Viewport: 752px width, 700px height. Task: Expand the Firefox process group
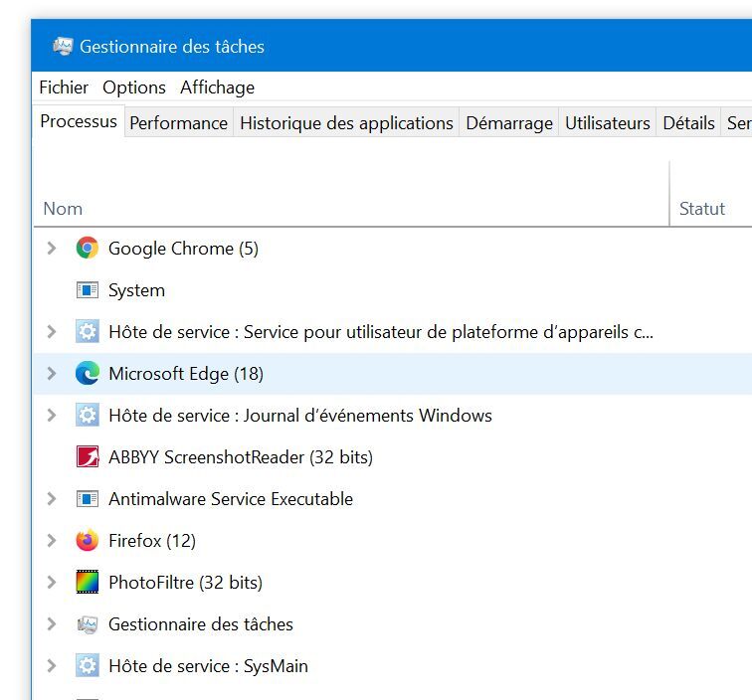pyautogui.click(x=52, y=541)
